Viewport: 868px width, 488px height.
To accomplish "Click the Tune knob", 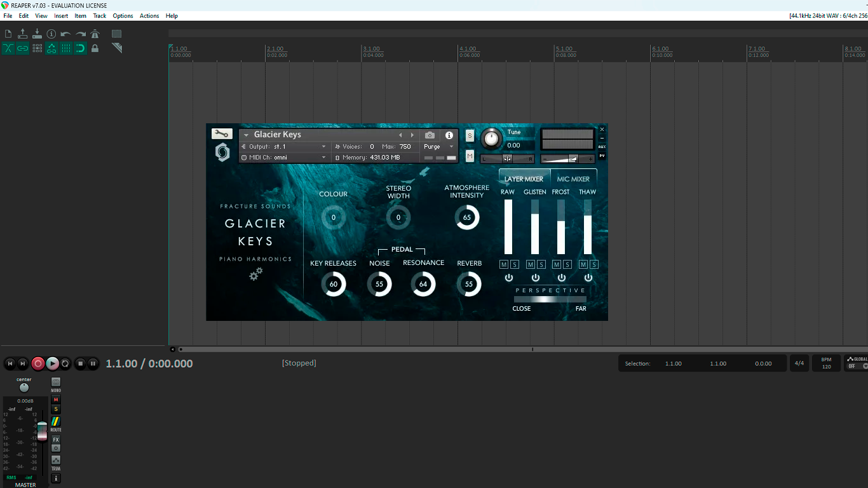I will 491,139.
